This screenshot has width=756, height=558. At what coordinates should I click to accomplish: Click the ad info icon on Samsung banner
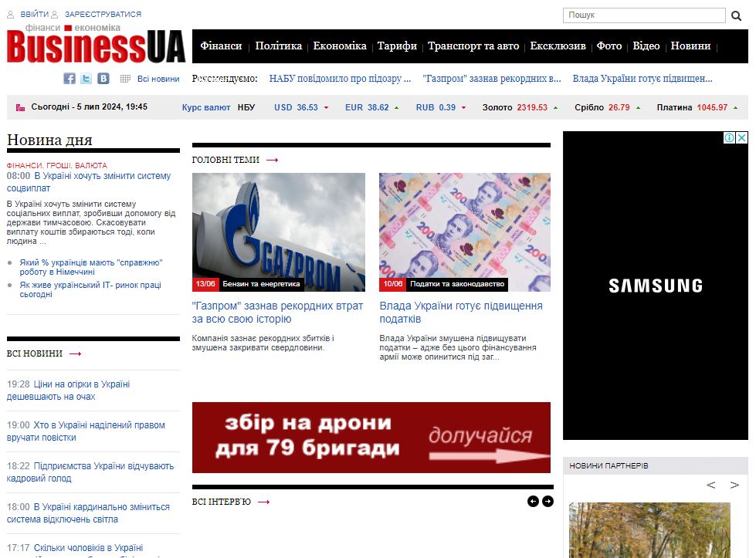(729, 138)
